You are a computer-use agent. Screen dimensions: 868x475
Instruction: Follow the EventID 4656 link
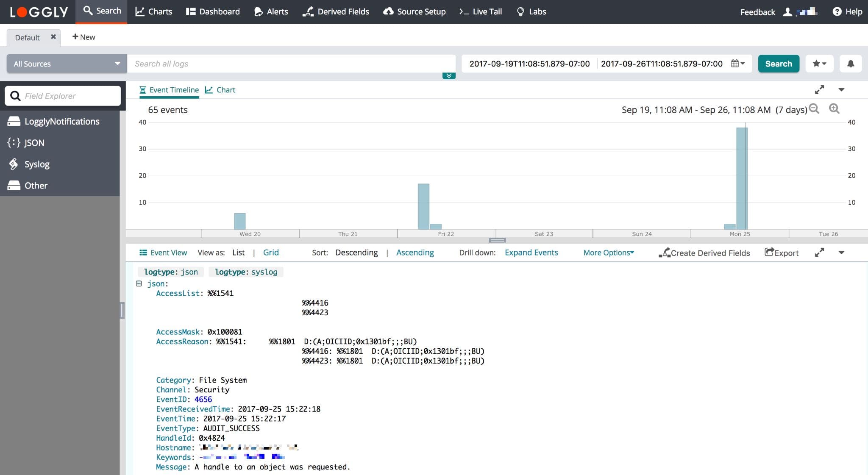coord(203,399)
